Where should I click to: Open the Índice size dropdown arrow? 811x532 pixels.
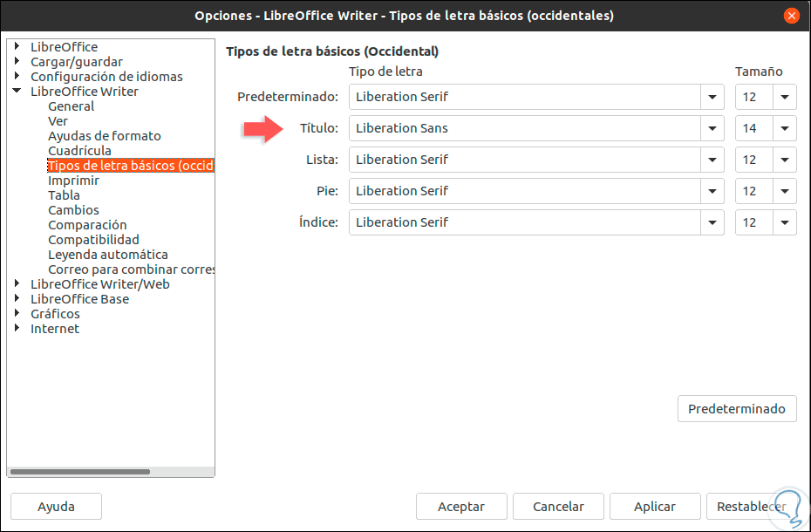click(x=785, y=222)
